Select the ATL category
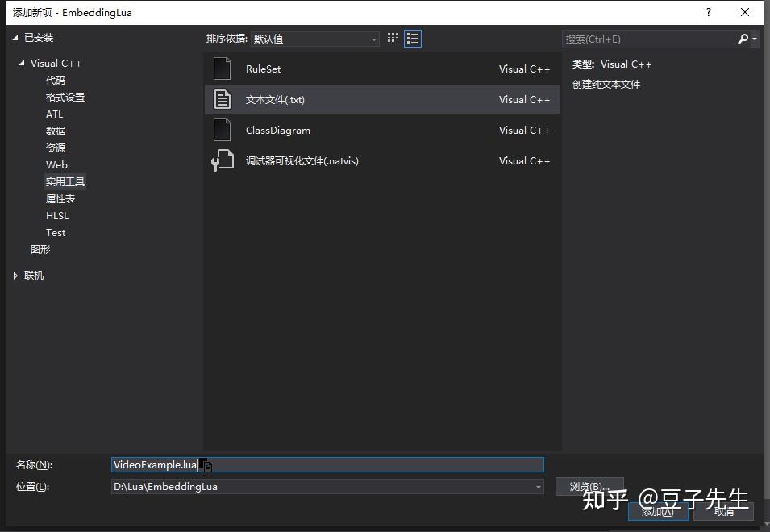The height and width of the screenshot is (532, 770). 54,114
